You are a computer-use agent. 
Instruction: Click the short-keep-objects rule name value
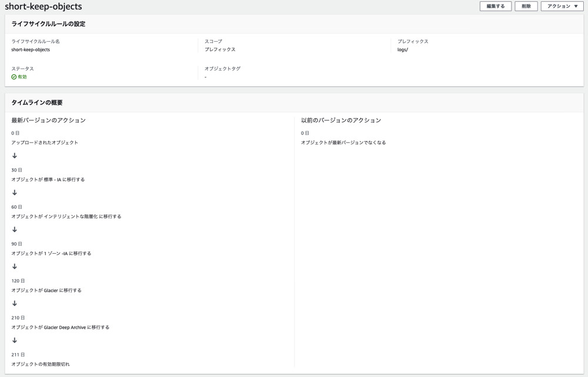pyautogui.click(x=31, y=50)
